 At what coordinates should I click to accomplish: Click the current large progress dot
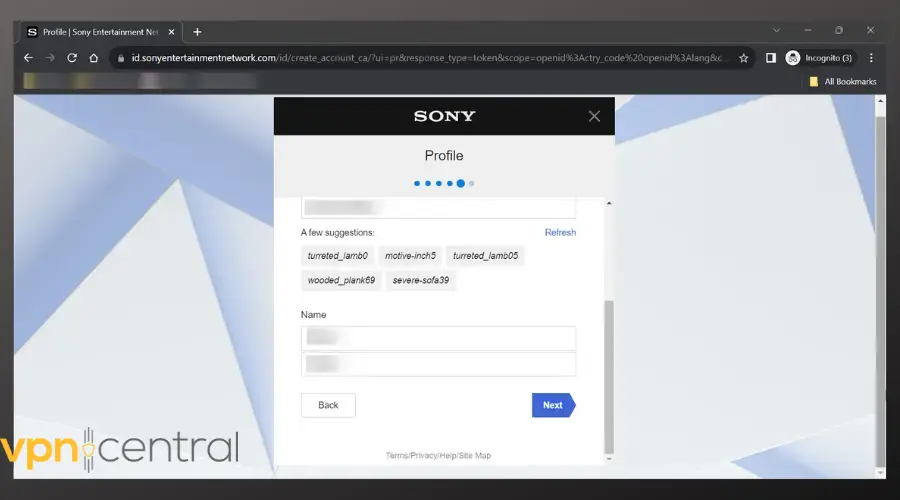(460, 184)
